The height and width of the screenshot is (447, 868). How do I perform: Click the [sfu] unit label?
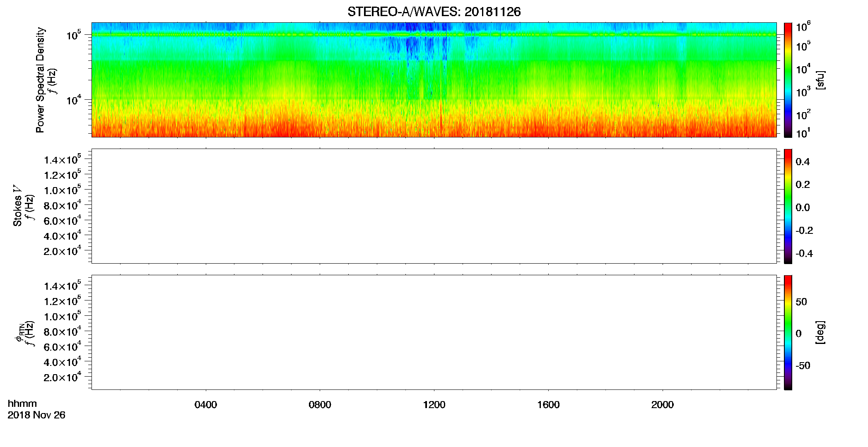coord(820,80)
